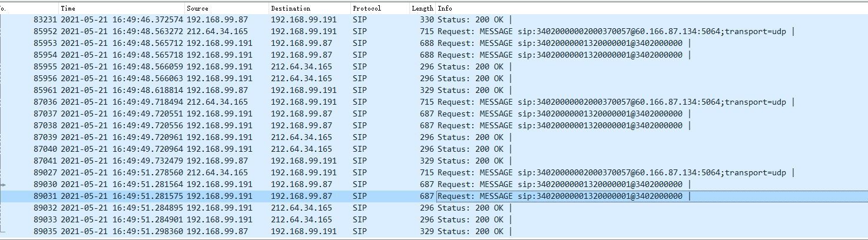
Task: Select packet 87036 from 212.64.34.165
Action: tap(236, 102)
